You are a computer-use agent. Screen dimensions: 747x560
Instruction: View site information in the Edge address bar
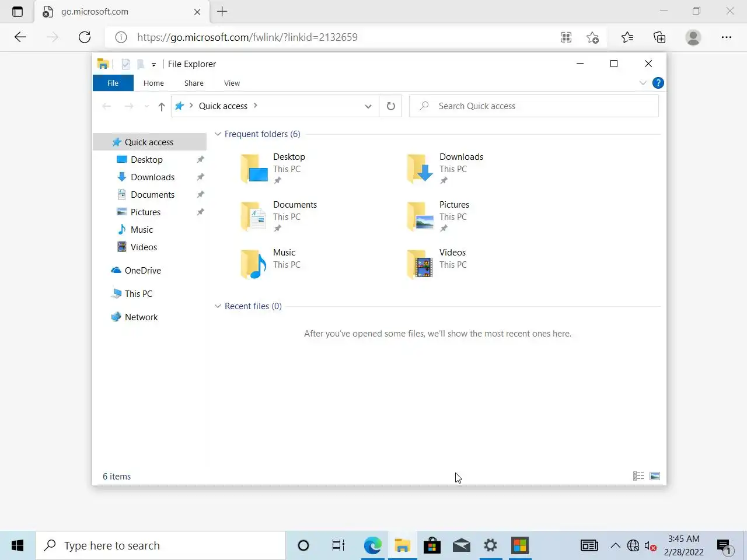coord(121,37)
